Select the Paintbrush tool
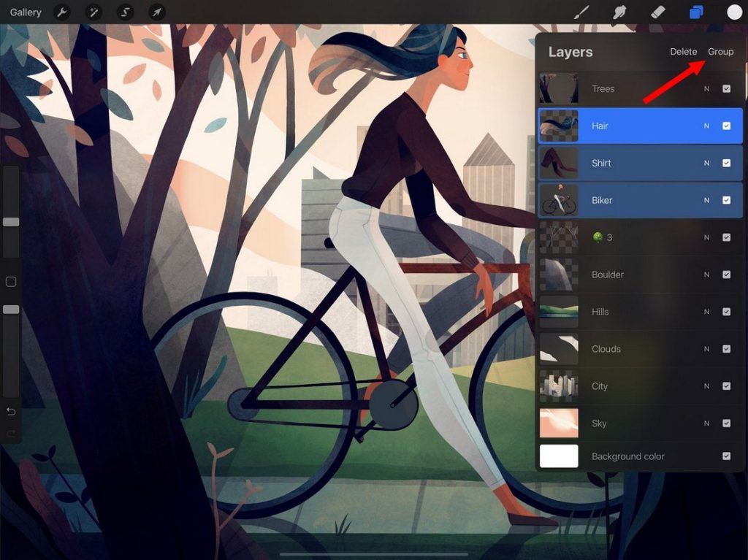This screenshot has width=748, height=560. coord(582,12)
